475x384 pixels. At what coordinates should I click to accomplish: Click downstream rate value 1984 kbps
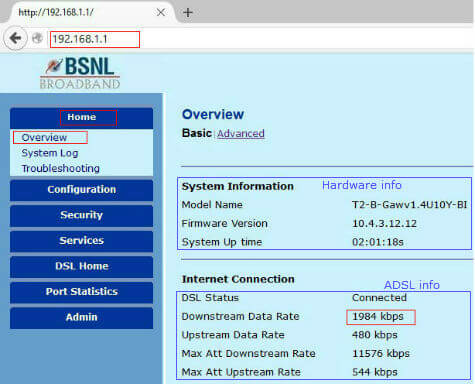tap(378, 316)
